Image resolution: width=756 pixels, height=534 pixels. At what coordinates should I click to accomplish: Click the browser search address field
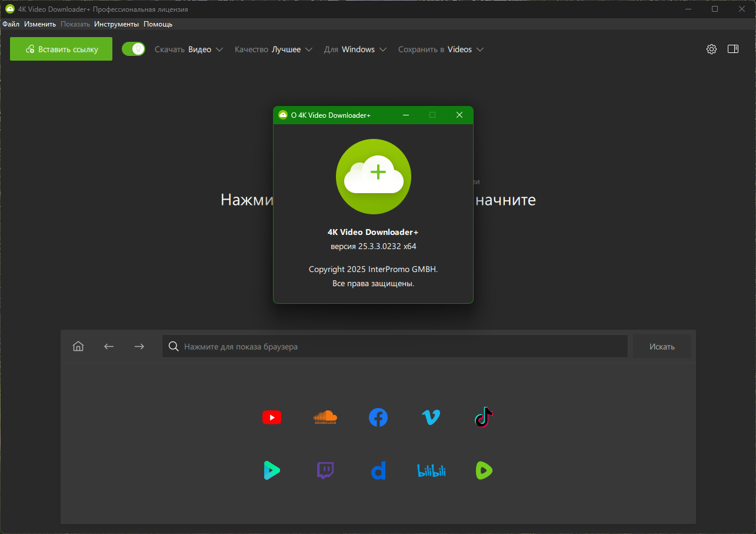pos(394,346)
